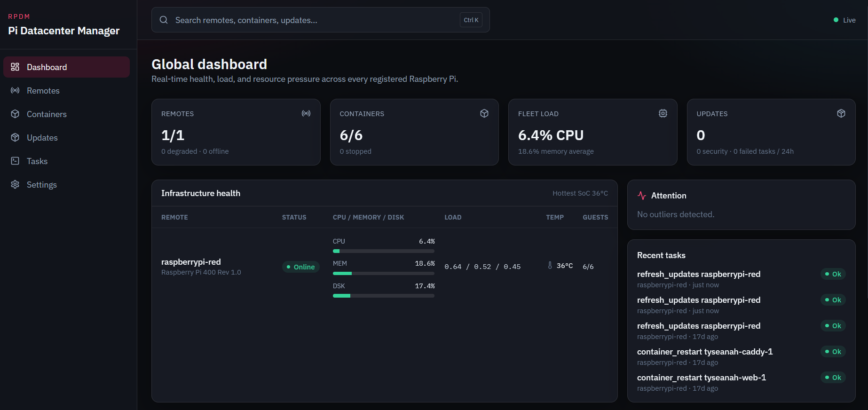This screenshot has width=868, height=410.
Task: Click the Settings gear icon in sidebar
Action: pyautogui.click(x=15, y=184)
